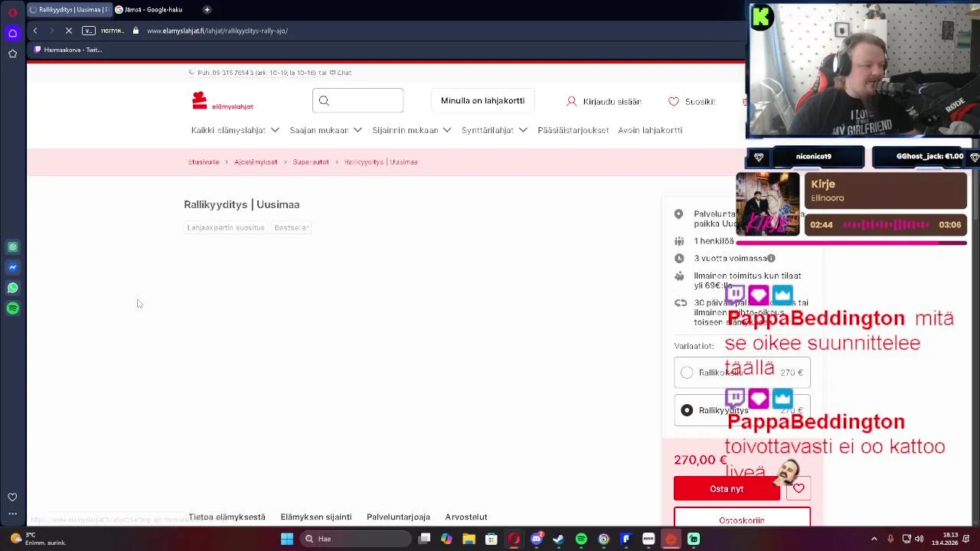Click the sidebar heart pinboards icon
Screen dimensions: 980x551
pos(13,497)
